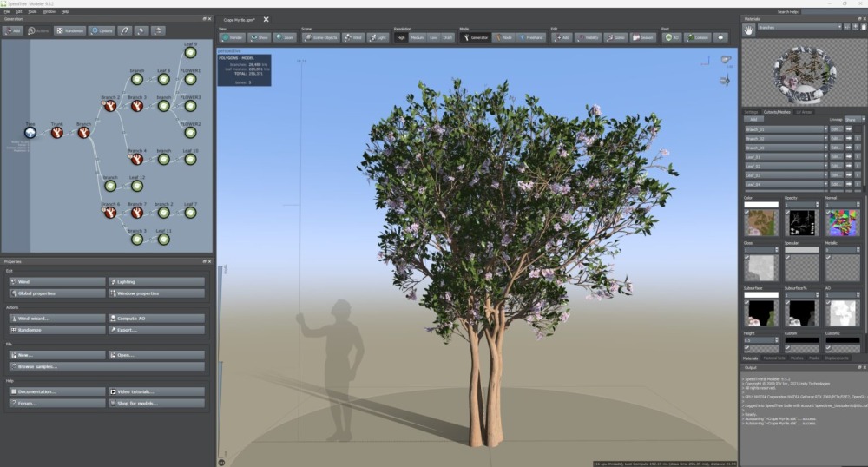Select the Branch 2 spine node

(110, 106)
